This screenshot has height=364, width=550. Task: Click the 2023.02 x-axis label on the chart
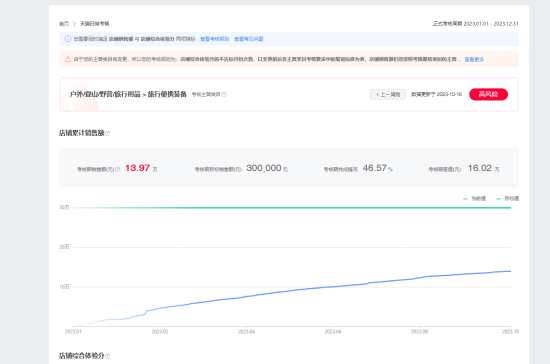coord(160,332)
